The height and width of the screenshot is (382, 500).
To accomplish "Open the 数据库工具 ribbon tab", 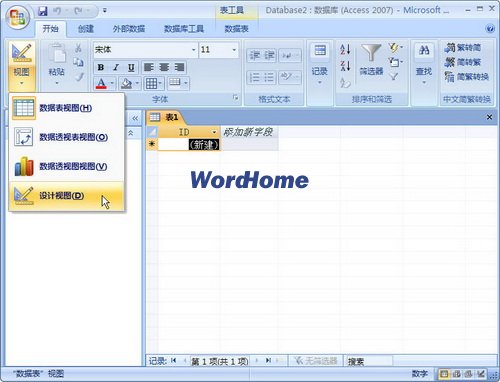I will (184, 29).
